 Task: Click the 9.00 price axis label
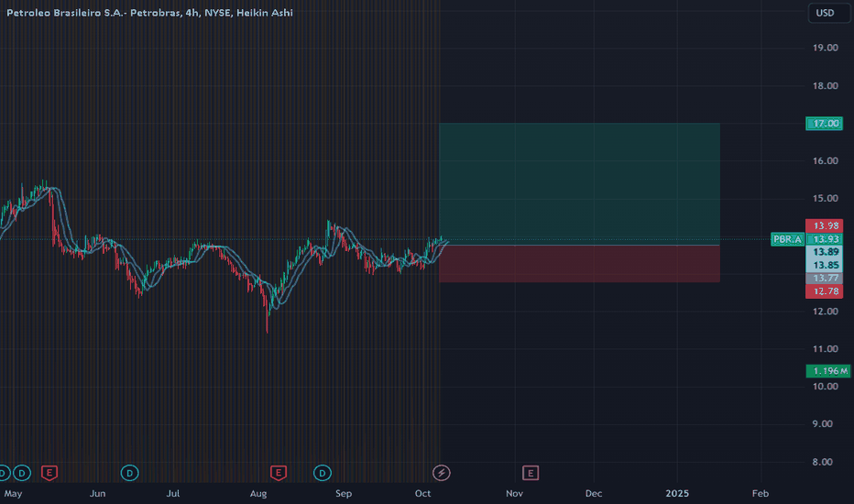(825, 424)
